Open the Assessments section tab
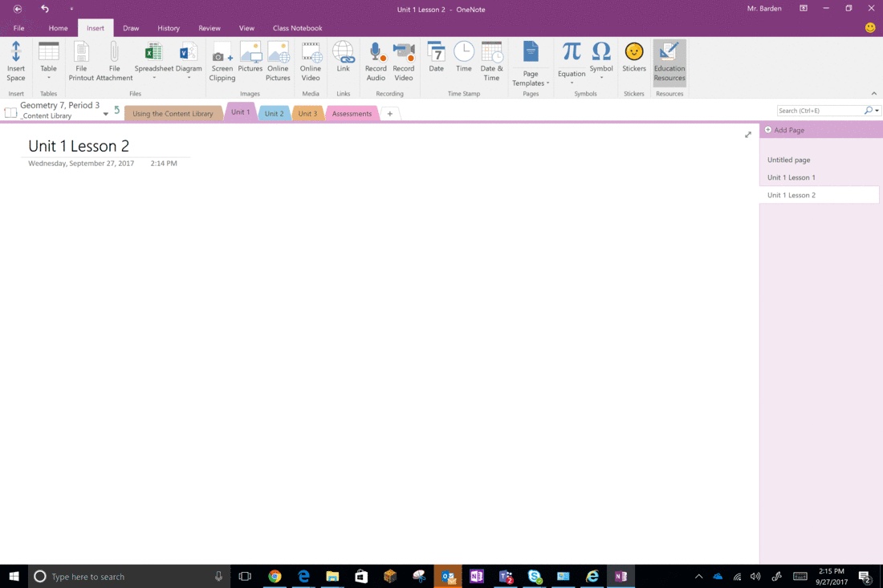 [x=351, y=113]
